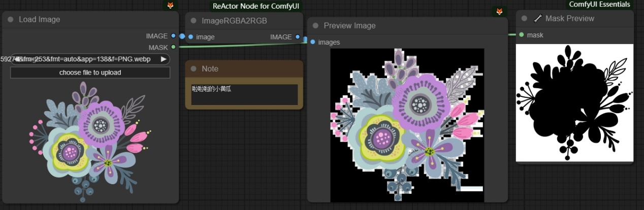Click IMAGE output port on ImageRGBA2RGB
Image resolution: width=644 pixels, height=210 pixels.
(298, 37)
